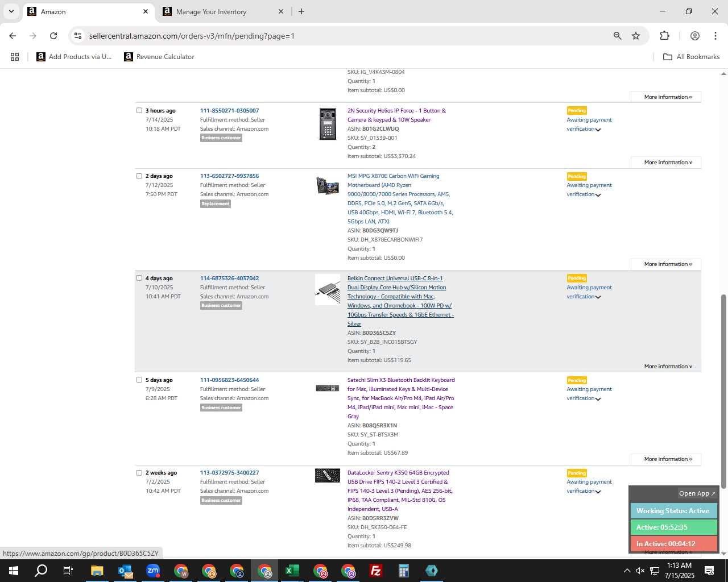Click the muted volume tray icon
The image size is (728, 582).
[640, 571]
